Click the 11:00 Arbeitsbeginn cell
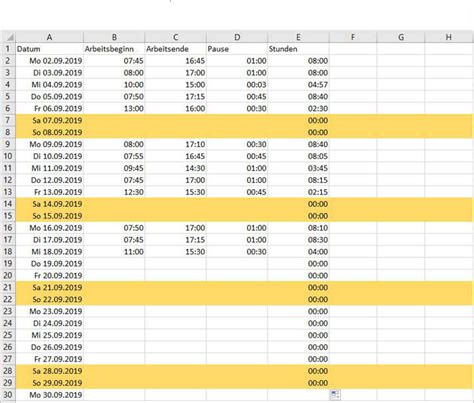 114,252
